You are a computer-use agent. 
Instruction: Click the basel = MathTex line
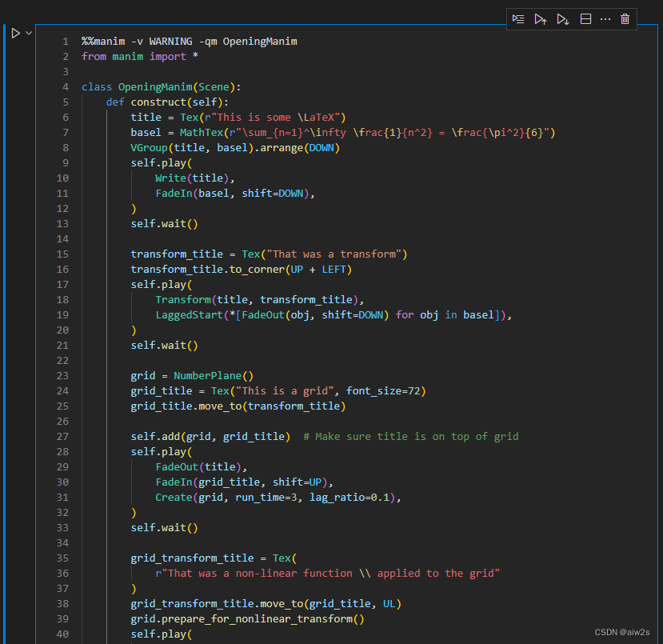(343, 133)
